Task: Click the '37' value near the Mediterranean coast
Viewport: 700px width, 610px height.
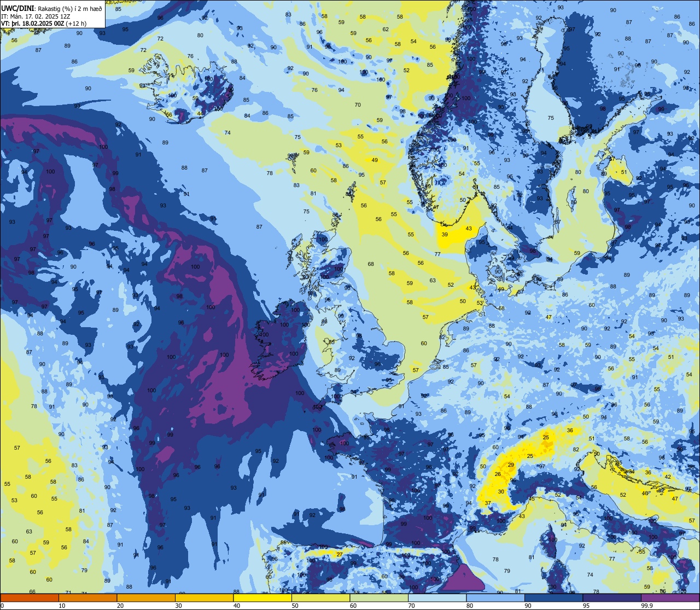Action: (488, 503)
